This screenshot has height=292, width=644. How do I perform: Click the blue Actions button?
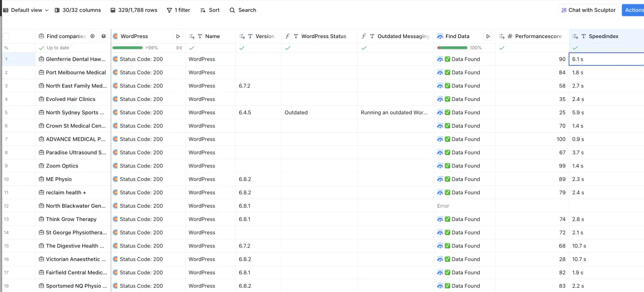click(633, 10)
